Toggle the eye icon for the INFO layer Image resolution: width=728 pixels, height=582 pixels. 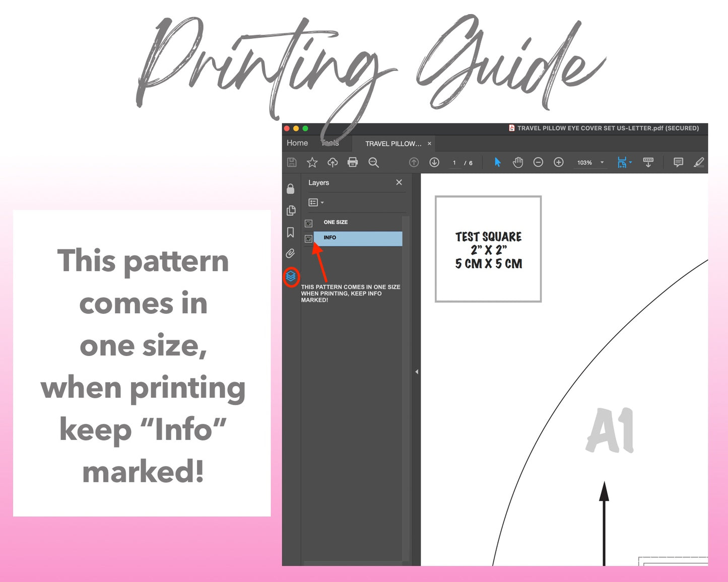309,239
